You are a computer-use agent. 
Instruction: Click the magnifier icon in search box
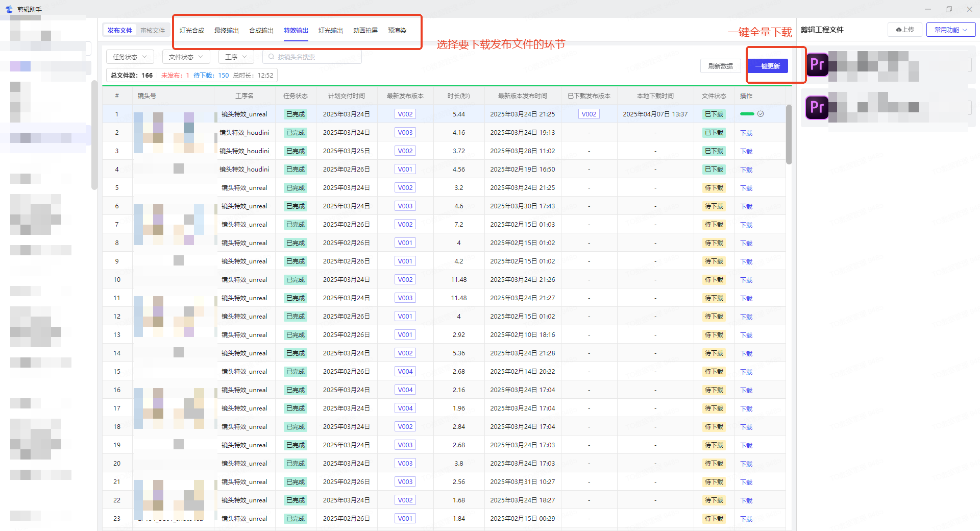pos(271,57)
